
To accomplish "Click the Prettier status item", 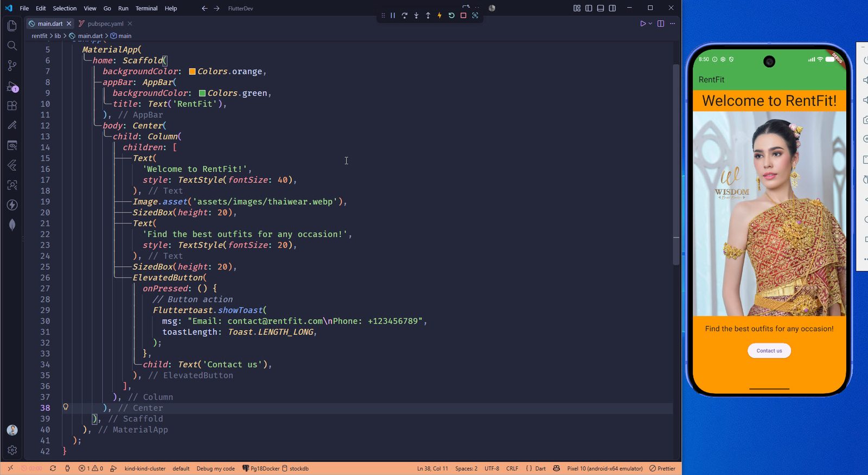I will point(662,468).
